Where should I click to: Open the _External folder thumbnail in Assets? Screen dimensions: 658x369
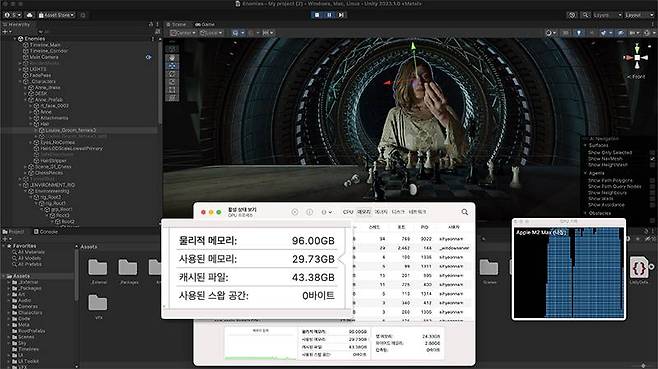pos(98,267)
